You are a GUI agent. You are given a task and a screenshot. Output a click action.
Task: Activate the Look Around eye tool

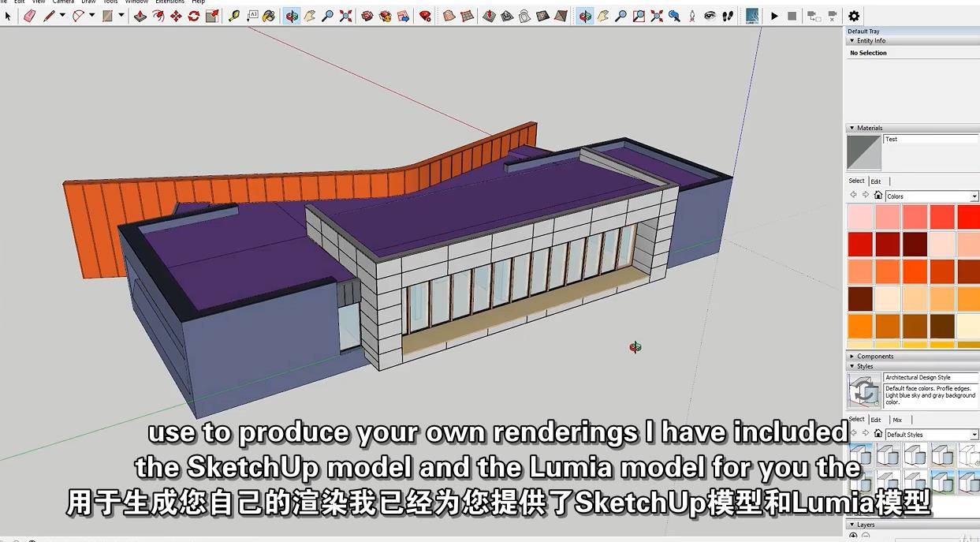pyautogui.click(x=710, y=16)
